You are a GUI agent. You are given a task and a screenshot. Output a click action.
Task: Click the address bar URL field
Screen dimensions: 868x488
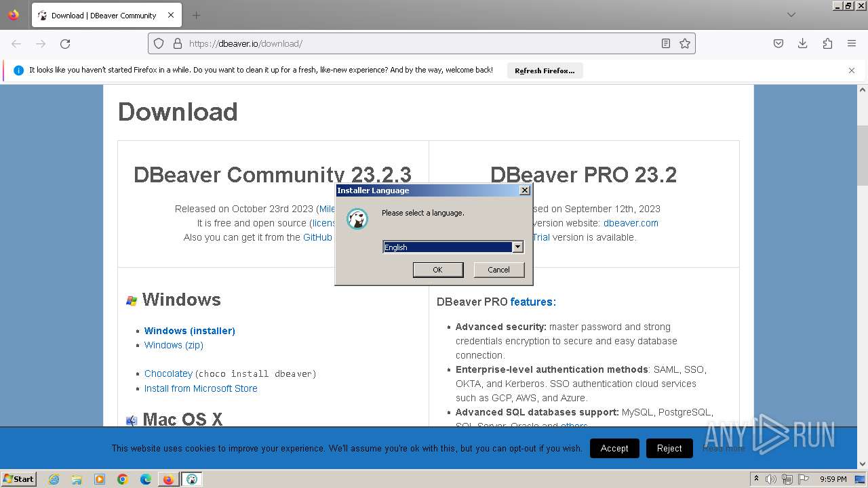(x=420, y=43)
